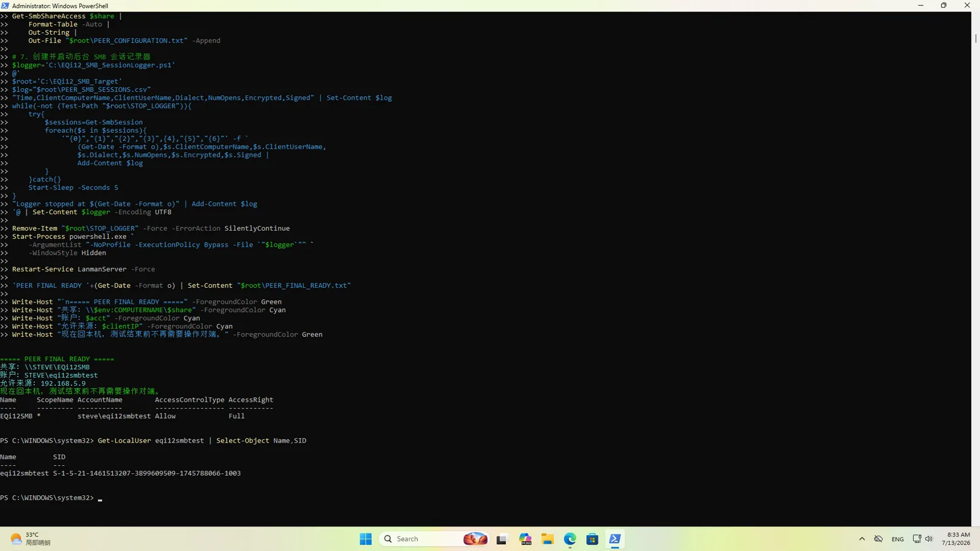Screen dimensions: 980x551
Task: Click the Start-Sleep -Seconds 5 line
Action: pos(73,187)
